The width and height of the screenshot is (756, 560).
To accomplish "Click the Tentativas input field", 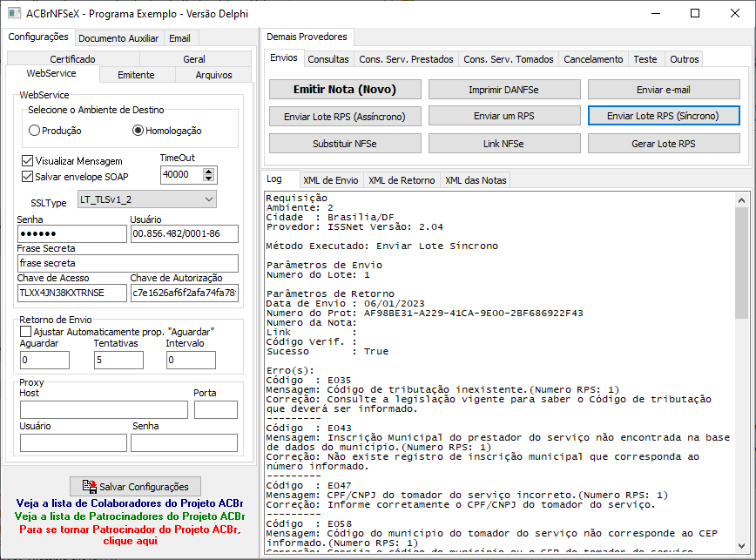I will 118,360.
